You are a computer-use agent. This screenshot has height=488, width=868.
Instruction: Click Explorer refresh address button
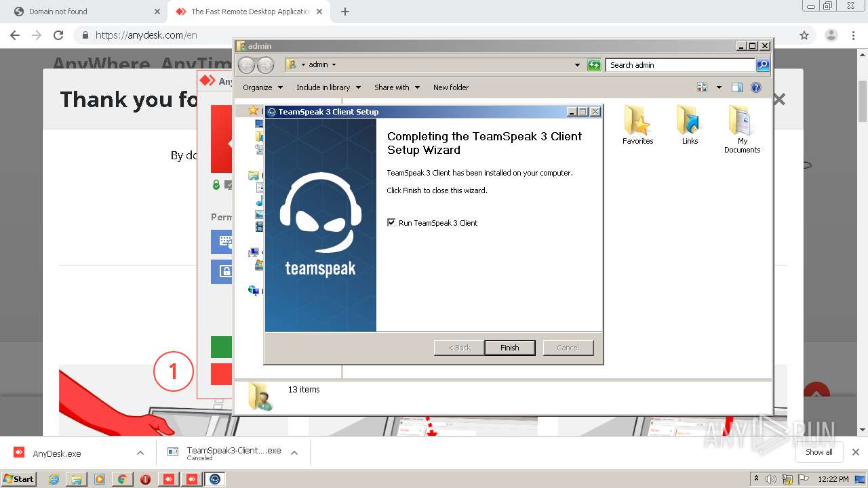click(594, 65)
